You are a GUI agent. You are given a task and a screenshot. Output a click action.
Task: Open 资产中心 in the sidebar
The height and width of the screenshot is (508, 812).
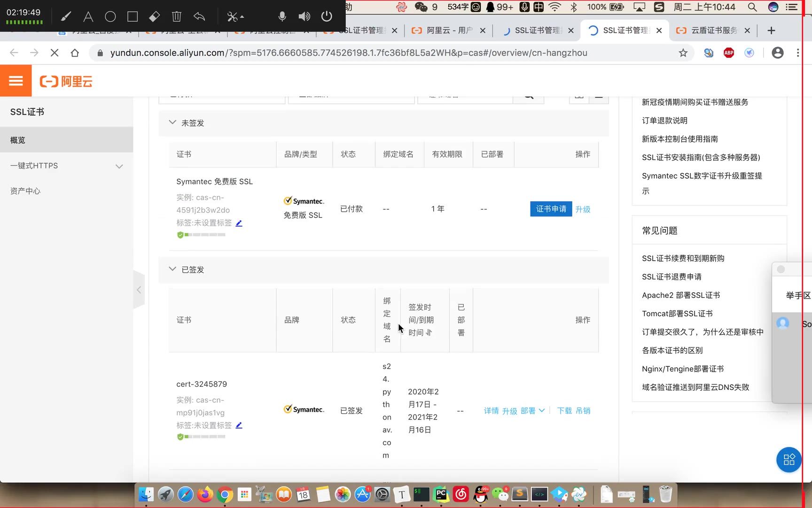coord(25,191)
